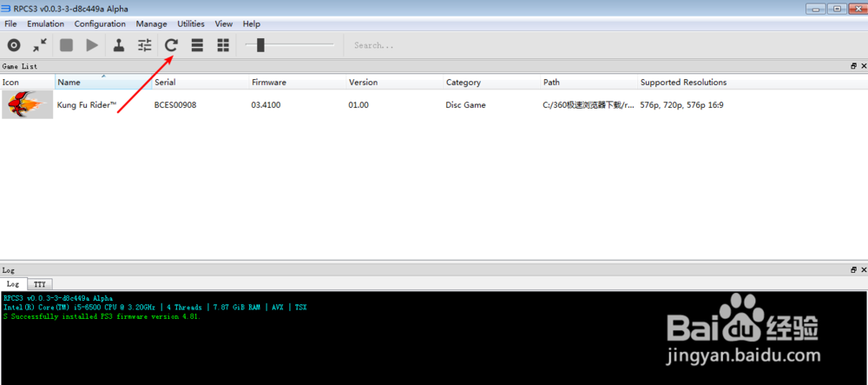Screen dimensions: 868x385
Task: Sort by the Category column header
Action: (492, 82)
